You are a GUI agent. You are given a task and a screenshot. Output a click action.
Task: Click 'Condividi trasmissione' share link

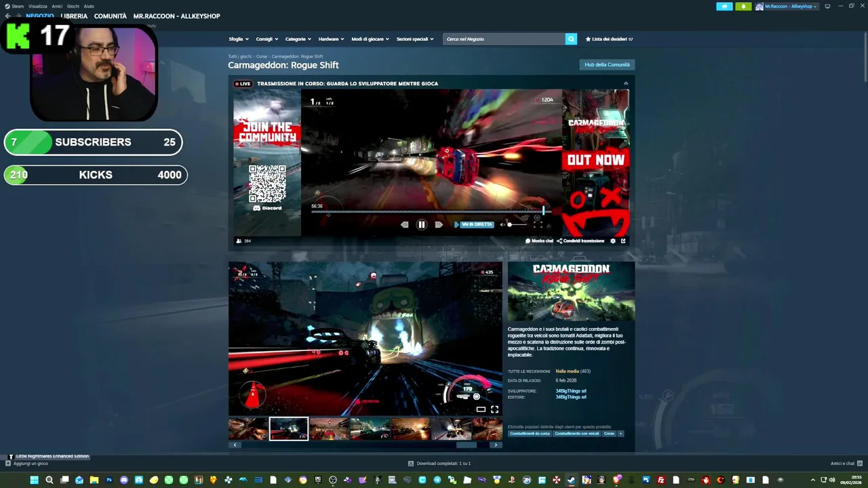tap(580, 241)
